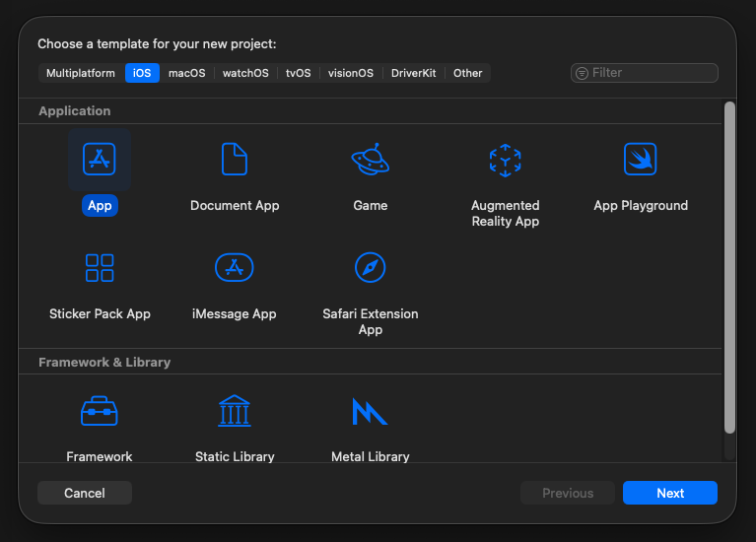Show the visionOS templates tab
The height and width of the screenshot is (542, 756).
(x=351, y=73)
